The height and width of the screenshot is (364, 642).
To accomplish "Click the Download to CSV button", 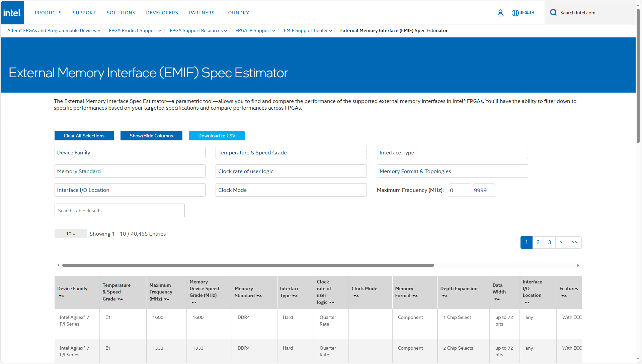I will click(x=216, y=136).
